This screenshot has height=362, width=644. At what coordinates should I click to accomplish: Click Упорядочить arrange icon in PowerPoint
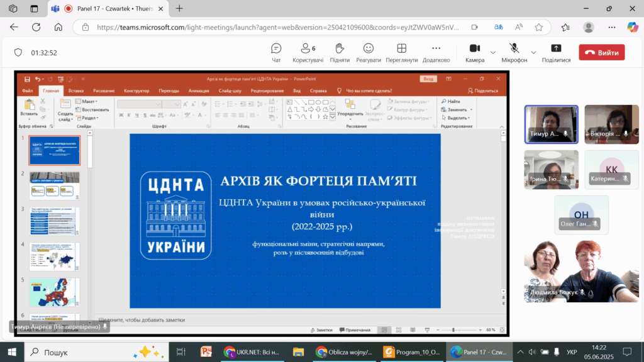click(350, 104)
